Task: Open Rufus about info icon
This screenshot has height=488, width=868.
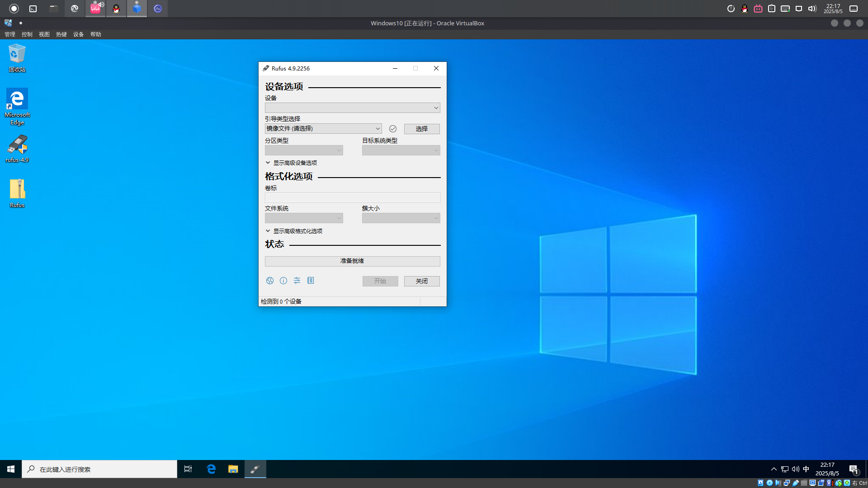Action: tap(283, 281)
